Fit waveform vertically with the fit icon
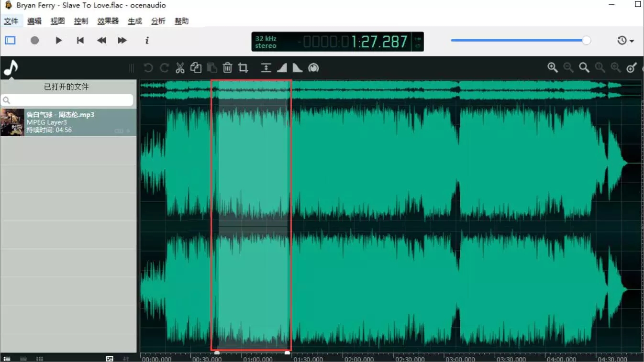The width and height of the screenshot is (644, 362). pyautogui.click(x=266, y=67)
